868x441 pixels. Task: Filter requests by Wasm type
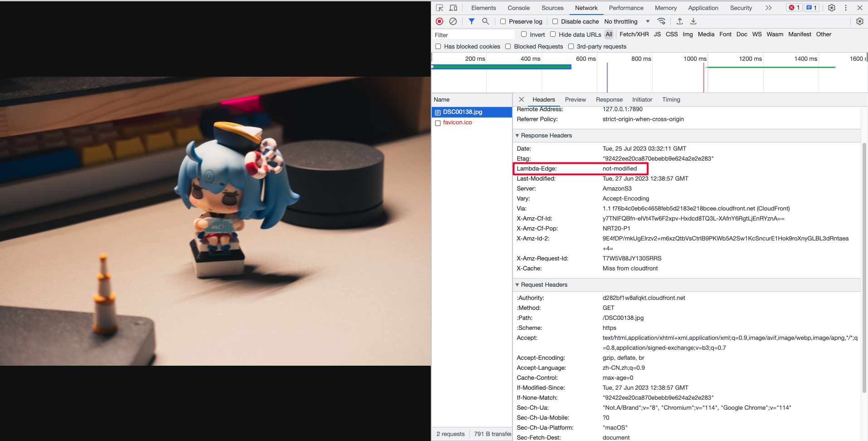(x=775, y=34)
